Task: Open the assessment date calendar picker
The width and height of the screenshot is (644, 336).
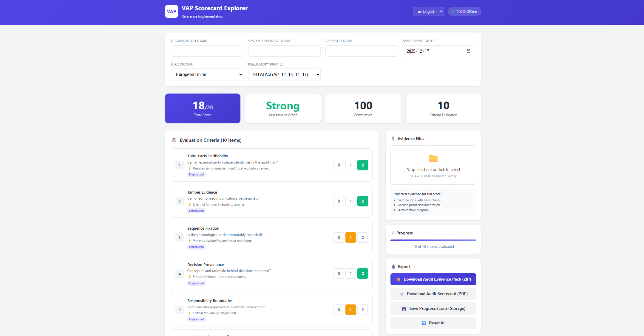Action: [x=468, y=51]
